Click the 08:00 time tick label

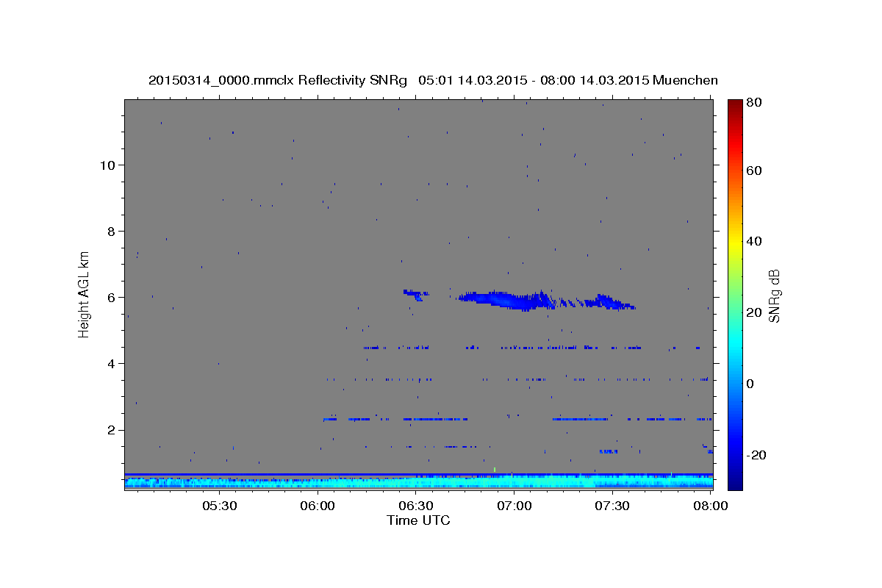click(x=711, y=506)
